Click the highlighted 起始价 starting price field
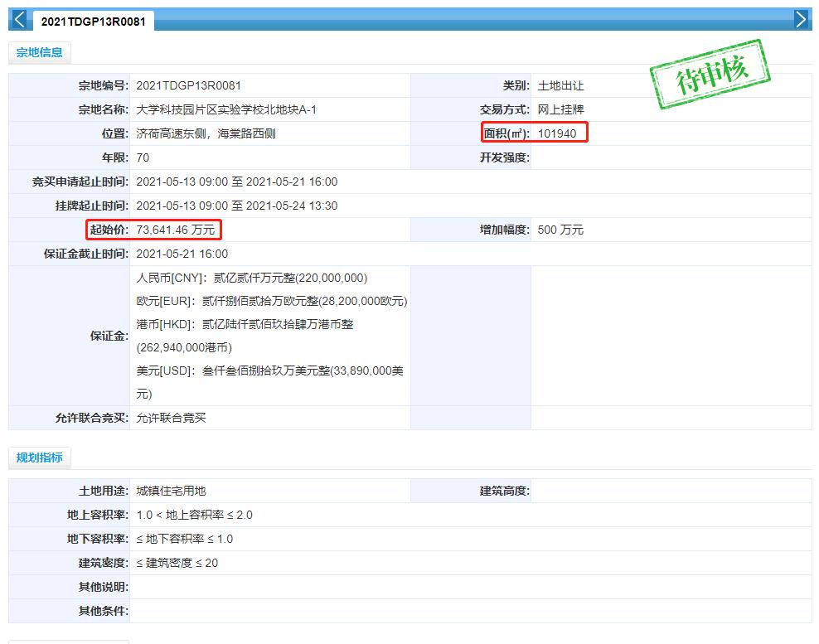Viewport: 819px width, 644px height. pos(153,230)
